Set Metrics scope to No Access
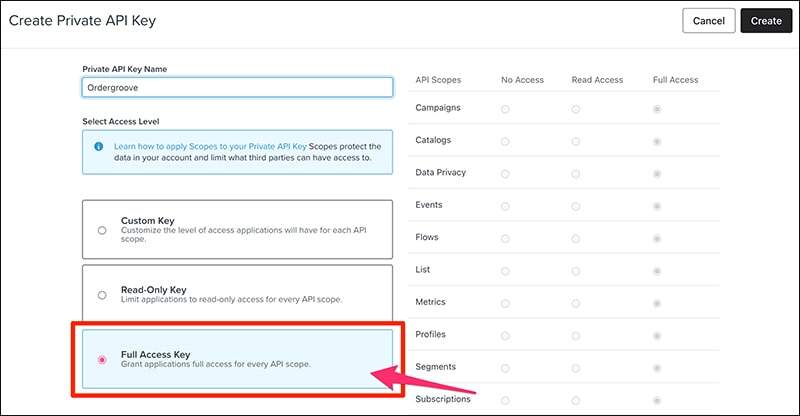The width and height of the screenshot is (800, 416). [x=505, y=303]
